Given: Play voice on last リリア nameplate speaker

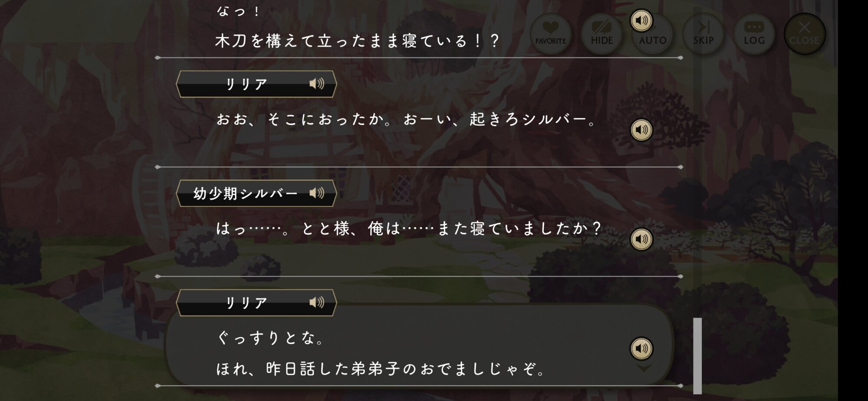Looking at the screenshot, I should tap(317, 302).
